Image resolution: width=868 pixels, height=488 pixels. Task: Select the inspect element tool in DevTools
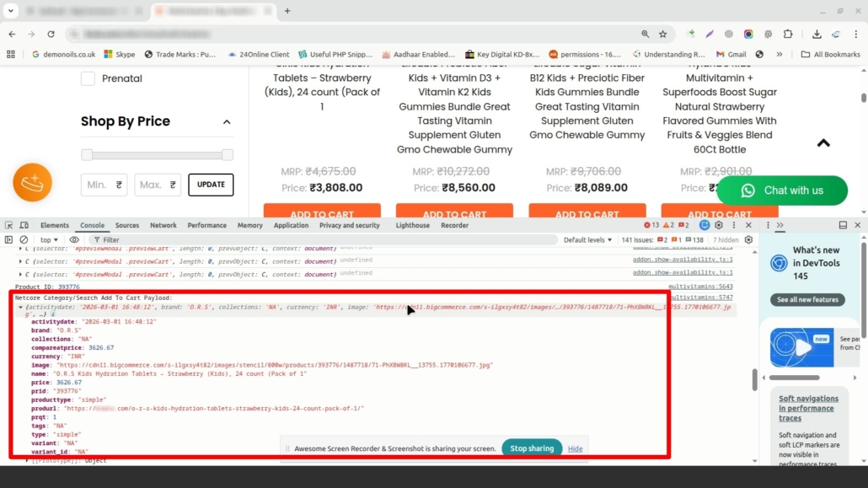8,225
